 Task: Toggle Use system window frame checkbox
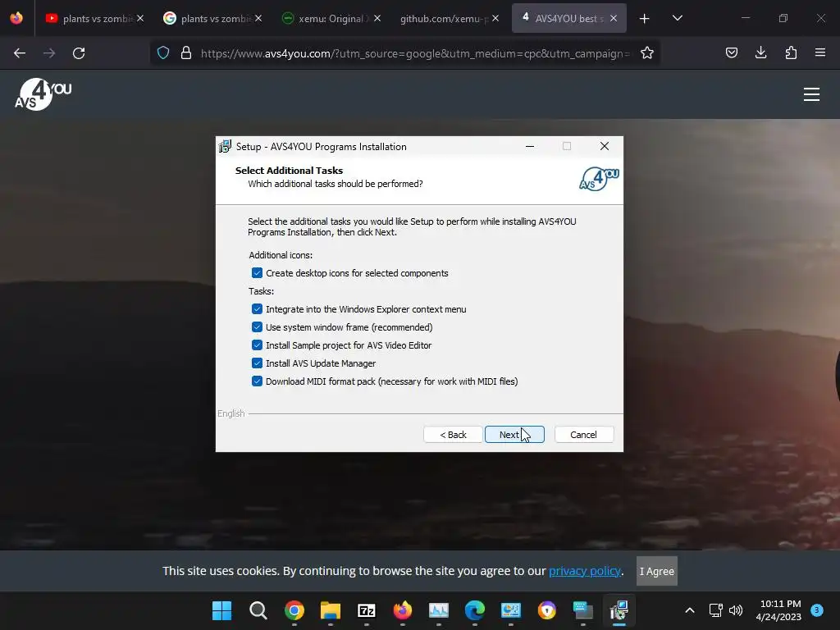pyautogui.click(x=257, y=327)
